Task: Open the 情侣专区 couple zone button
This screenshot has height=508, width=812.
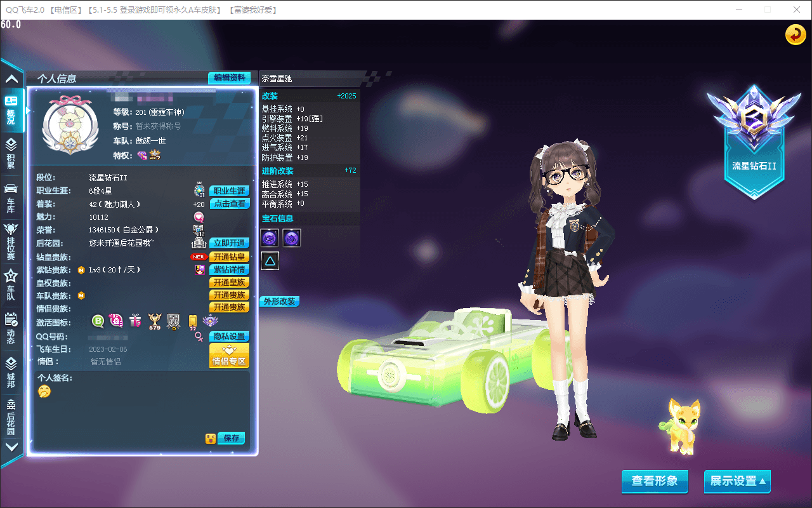Action: [229, 356]
